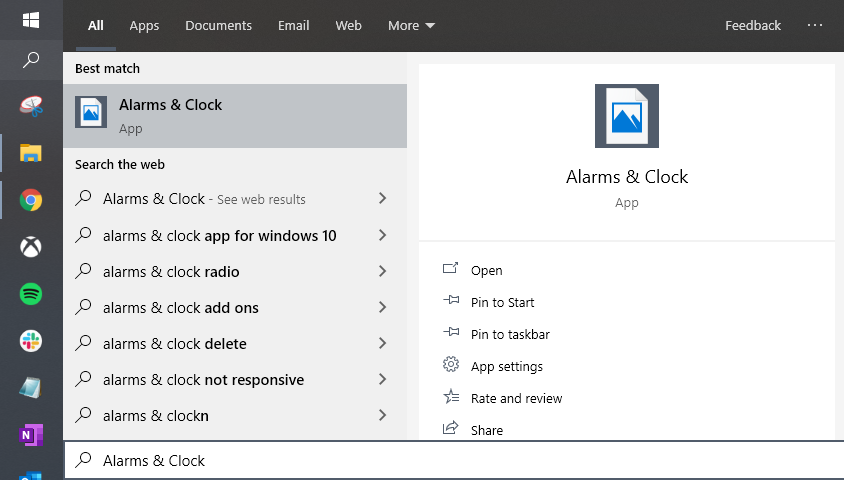Click the App settings label
844x480 pixels.
(507, 366)
